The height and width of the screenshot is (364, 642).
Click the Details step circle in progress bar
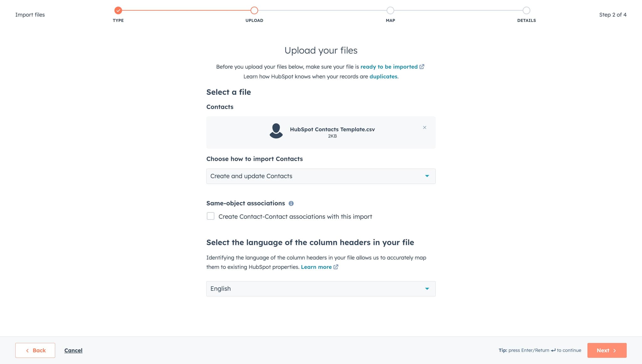coord(526,10)
